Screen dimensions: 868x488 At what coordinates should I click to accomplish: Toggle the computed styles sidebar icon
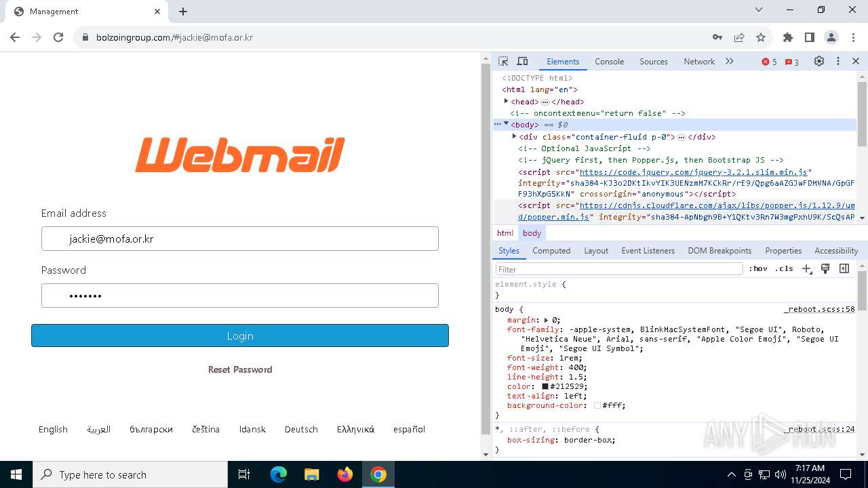pyautogui.click(x=844, y=268)
